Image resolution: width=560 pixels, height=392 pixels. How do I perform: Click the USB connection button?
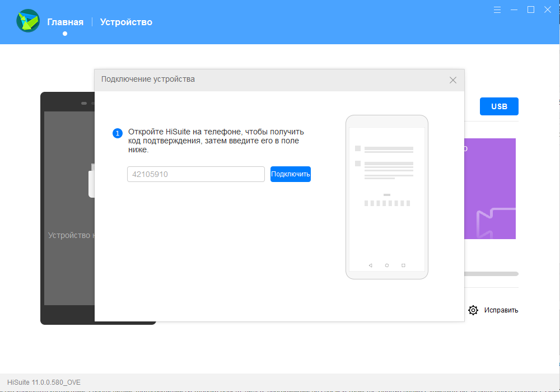[499, 106]
